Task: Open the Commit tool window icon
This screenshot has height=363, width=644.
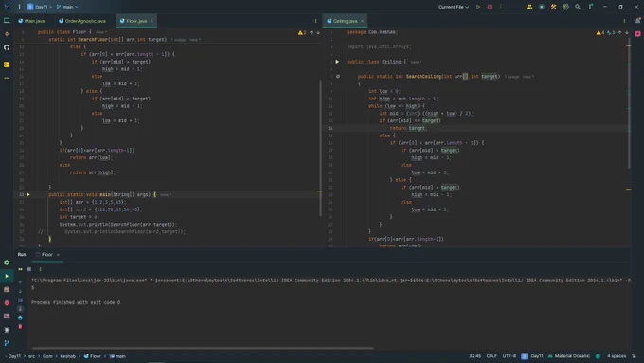Action: coord(7,34)
